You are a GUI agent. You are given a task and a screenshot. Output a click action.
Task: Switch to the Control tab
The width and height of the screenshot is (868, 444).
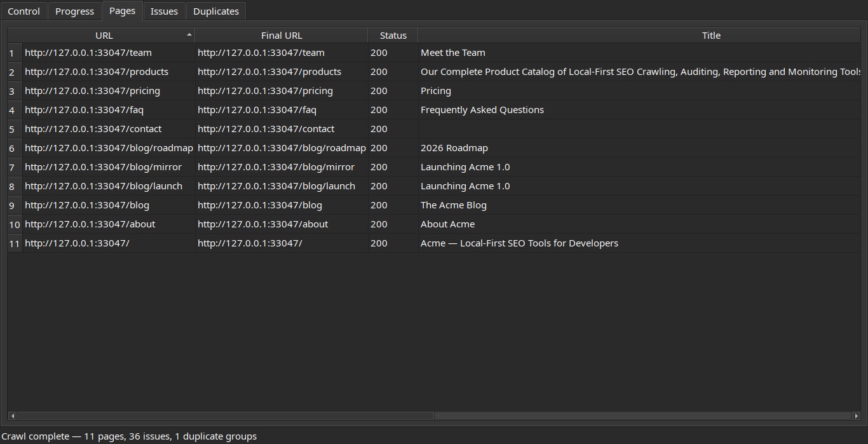pyautogui.click(x=24, y=11)
